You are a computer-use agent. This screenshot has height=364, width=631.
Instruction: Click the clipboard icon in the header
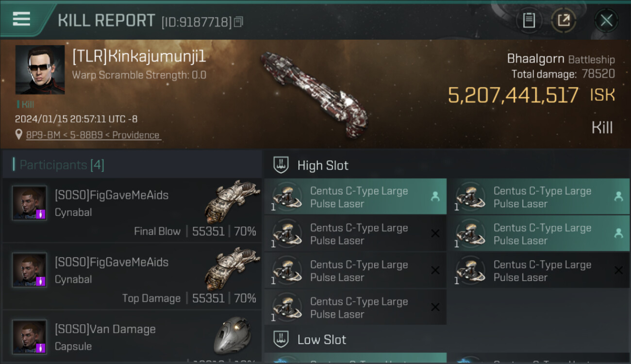point(529,20)
